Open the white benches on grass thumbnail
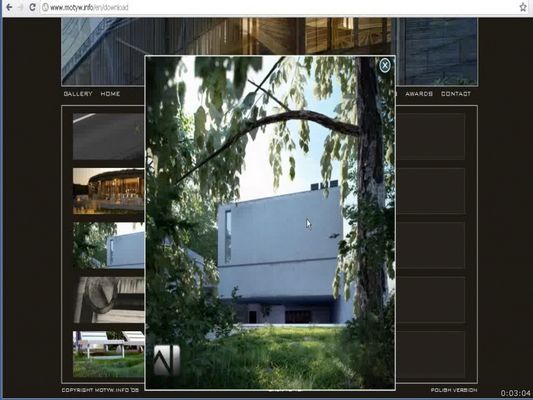 (109, 354)
